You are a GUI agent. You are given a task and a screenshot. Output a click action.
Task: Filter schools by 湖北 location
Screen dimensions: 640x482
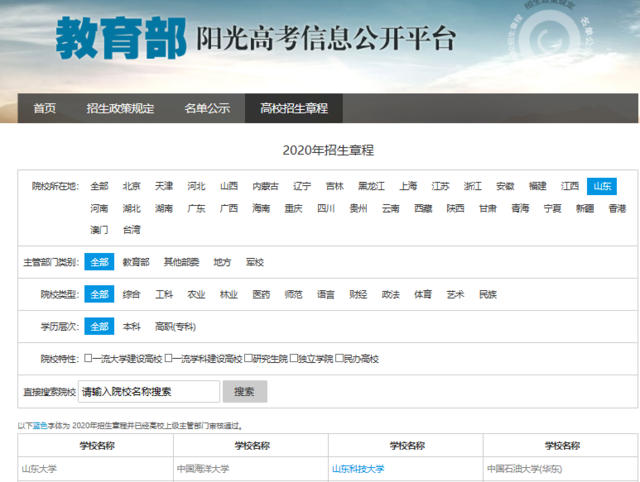point(131,208)
